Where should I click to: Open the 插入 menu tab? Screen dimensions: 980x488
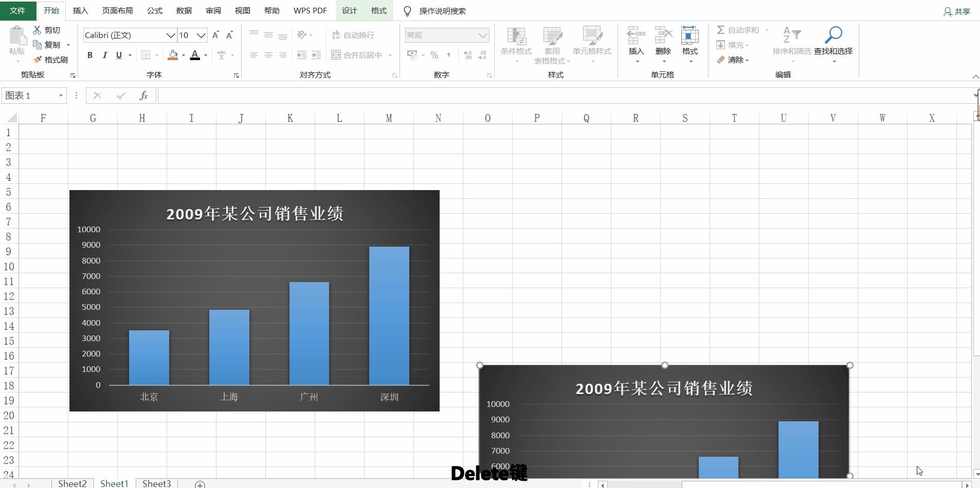pos(81,10)
